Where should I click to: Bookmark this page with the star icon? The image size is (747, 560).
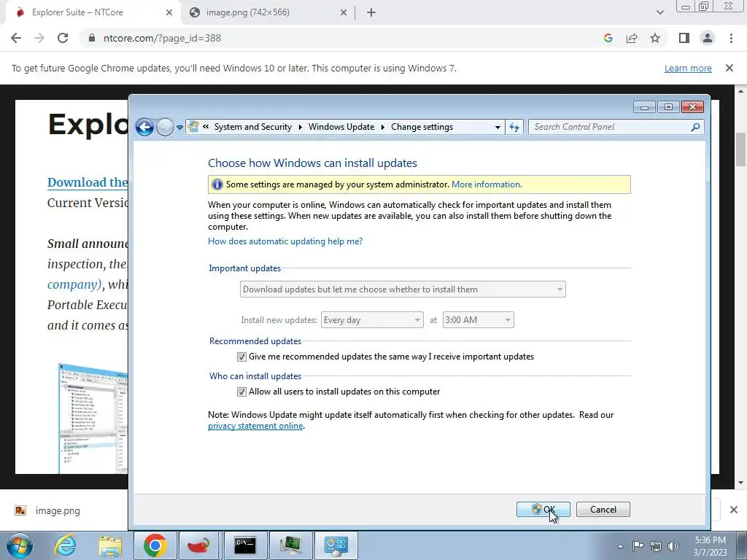655,38
